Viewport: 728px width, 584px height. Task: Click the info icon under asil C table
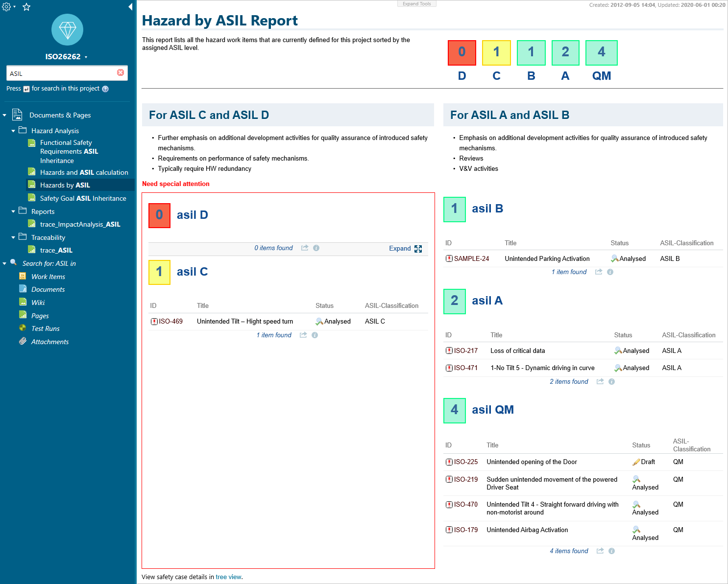point(315,335)
